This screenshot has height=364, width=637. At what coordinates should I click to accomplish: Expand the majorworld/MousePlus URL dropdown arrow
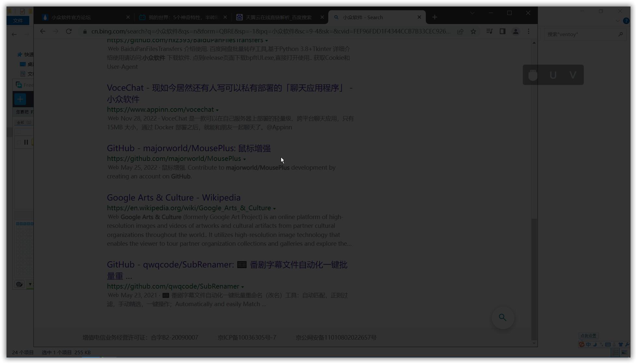pos(244,159)
